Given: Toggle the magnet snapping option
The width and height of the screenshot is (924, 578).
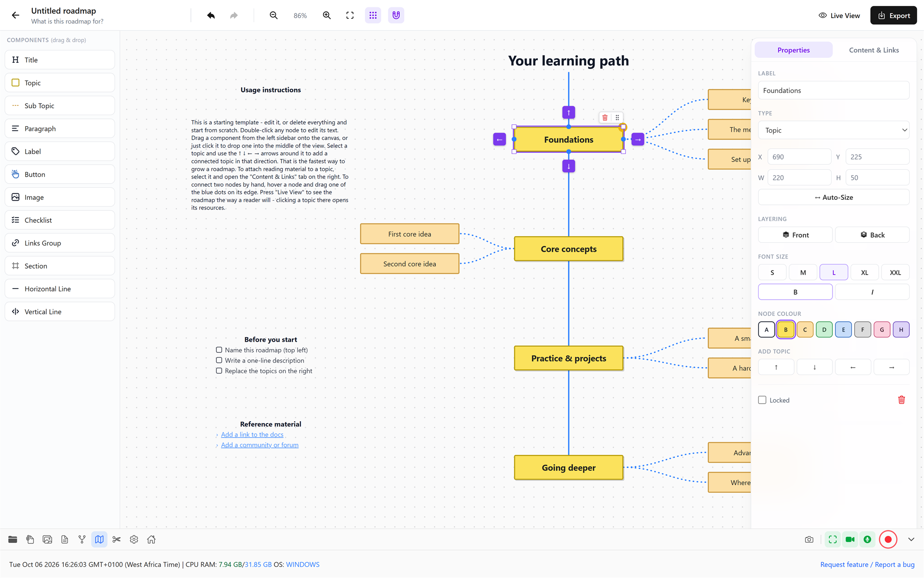Looking at the screenshot, I should [396, 15].
